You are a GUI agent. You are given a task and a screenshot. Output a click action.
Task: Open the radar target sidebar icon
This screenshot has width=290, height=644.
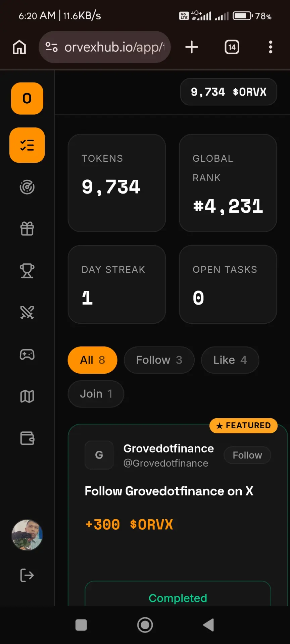tap(27, 187)
